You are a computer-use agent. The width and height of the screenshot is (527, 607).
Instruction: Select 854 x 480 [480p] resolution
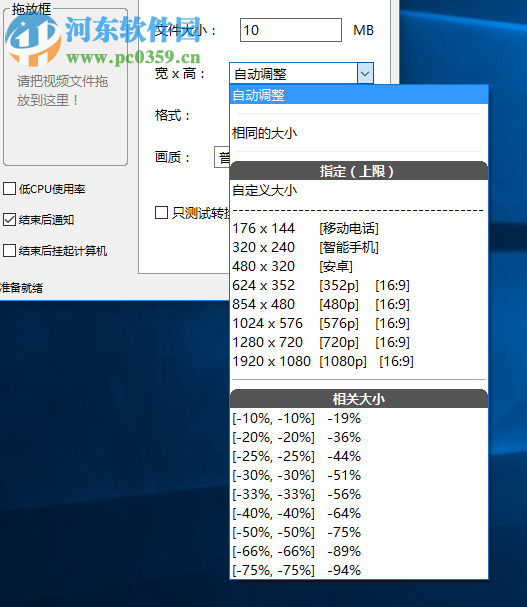coord(359,304)
